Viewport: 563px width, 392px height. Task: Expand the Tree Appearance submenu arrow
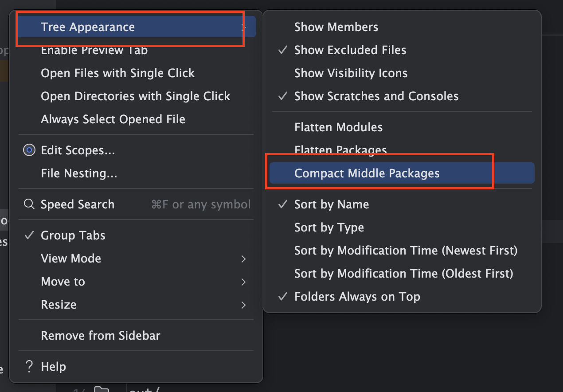click(243, 27)
